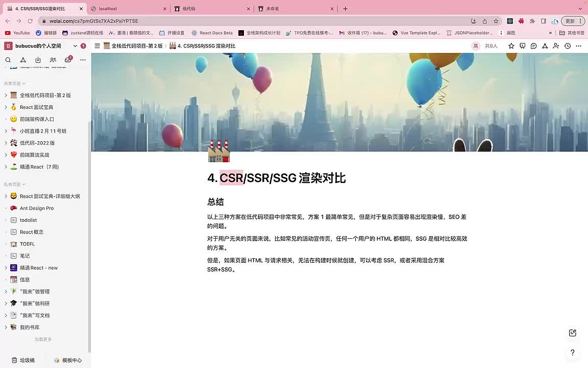This screenshot has height=368, width=588.
Task: Show the 共9人 viewers list
Action: point(491,46)
